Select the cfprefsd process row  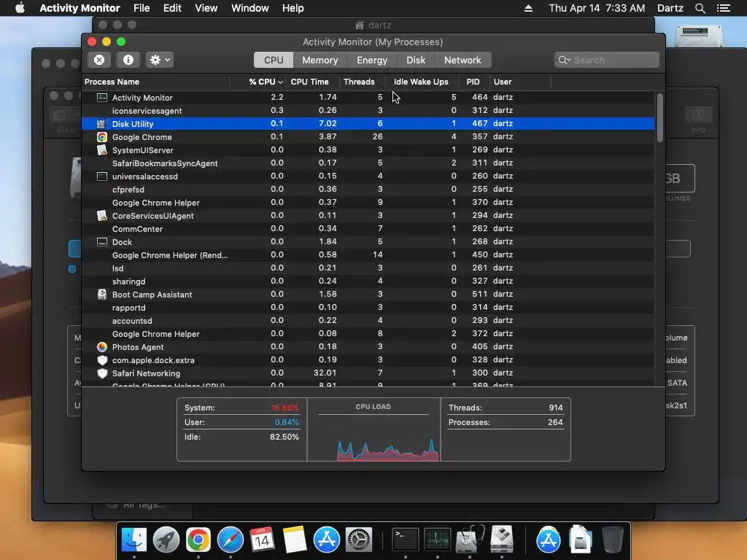tap(368, 189)
